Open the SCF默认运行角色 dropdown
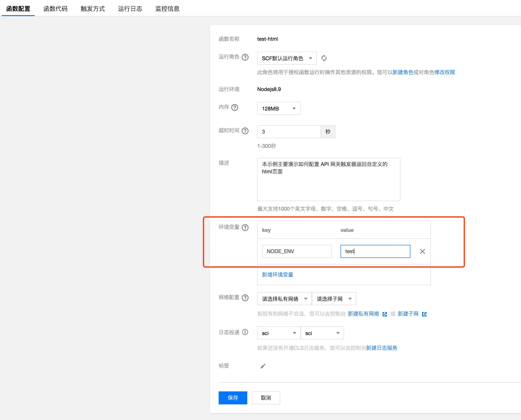The image size is (521, 420). pos(287,58)
